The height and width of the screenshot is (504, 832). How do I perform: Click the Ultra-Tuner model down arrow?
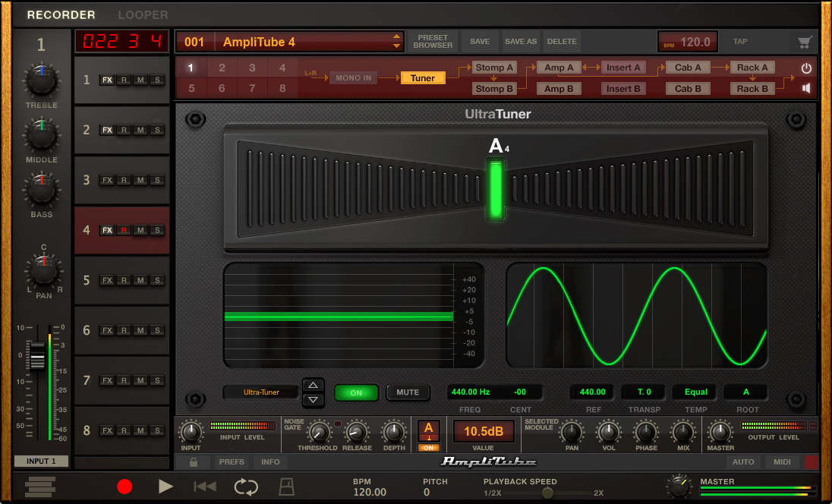tap(313, 400)
